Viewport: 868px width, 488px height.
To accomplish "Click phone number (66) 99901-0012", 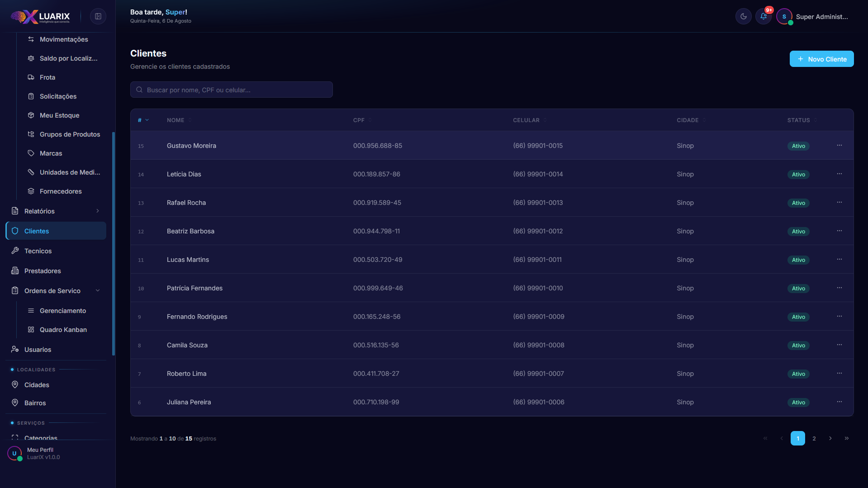I will tap(538, 231).
